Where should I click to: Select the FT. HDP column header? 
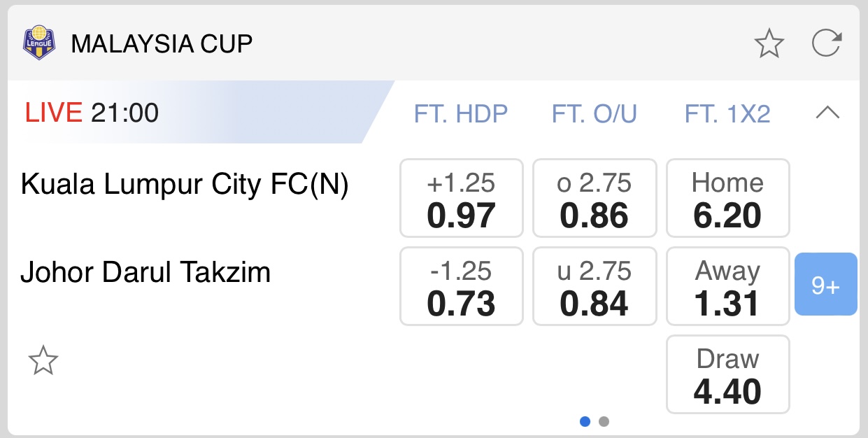pyautogui.click(x=461, y=113)
